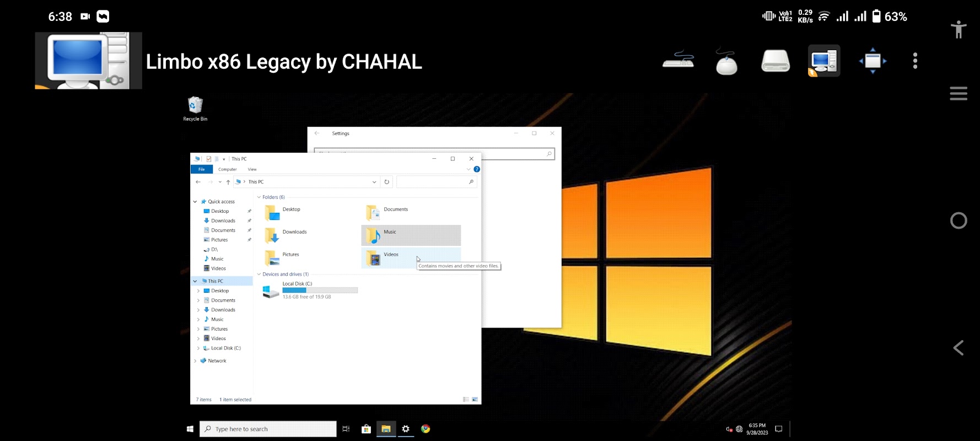The height and width of the screenshot is (441, 980).
Task: Click File Explorer taskbar icon
Action: pyautogui.click(x=386, y=429)
